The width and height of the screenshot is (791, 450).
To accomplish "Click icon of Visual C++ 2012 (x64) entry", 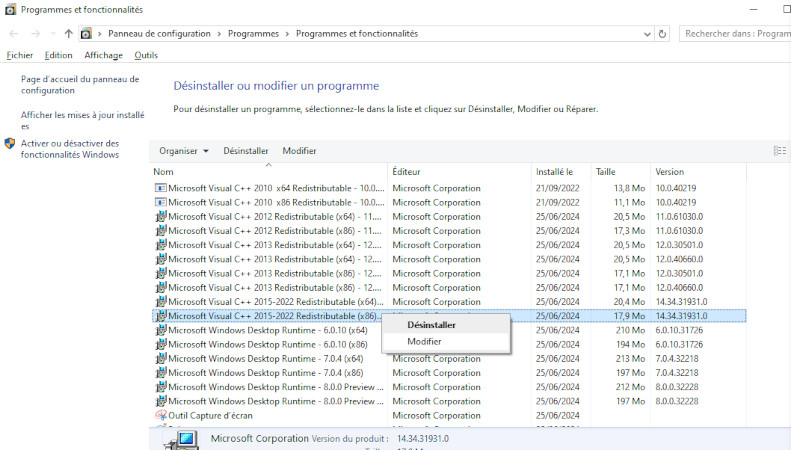I will 160,216.
